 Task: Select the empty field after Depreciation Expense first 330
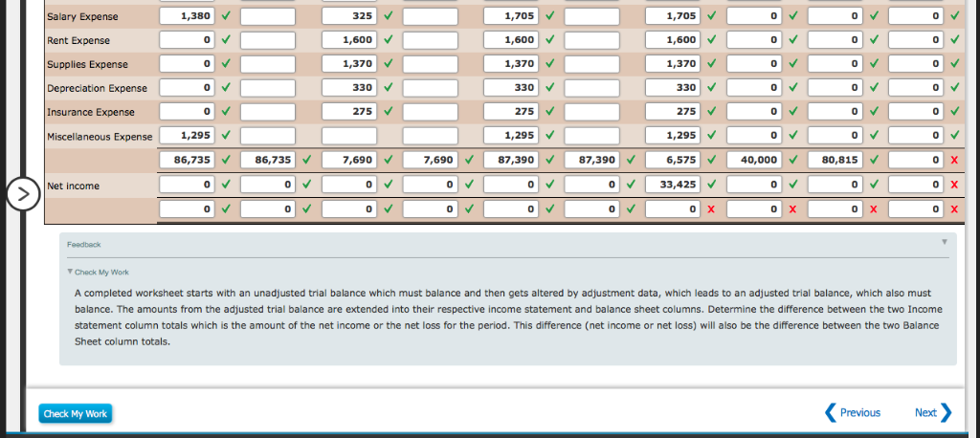tap(430, 88)
